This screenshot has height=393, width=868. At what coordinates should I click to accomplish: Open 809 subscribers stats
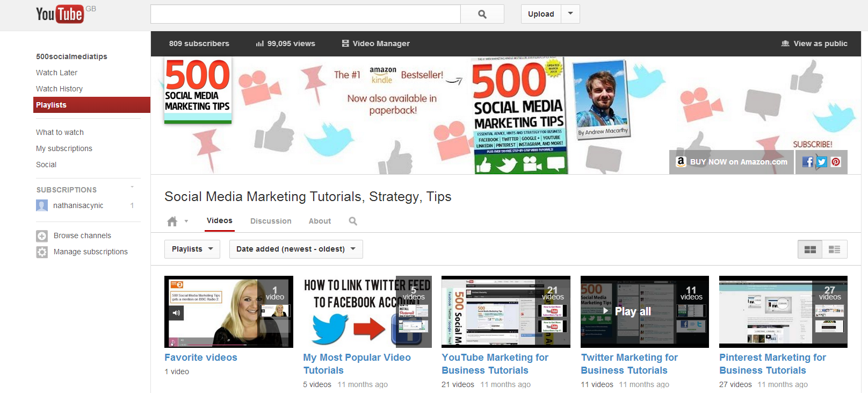(199, 44)
